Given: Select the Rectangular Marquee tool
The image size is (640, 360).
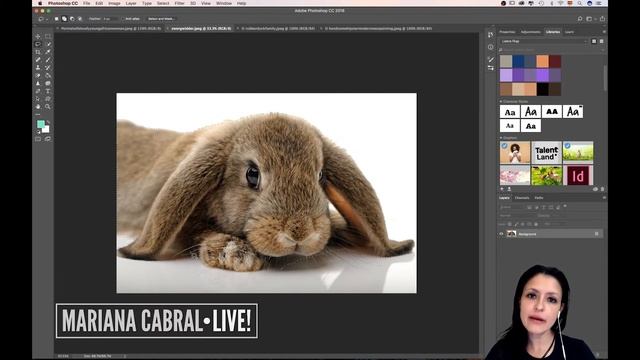Looking at the screenshot, I should point(48,36).
